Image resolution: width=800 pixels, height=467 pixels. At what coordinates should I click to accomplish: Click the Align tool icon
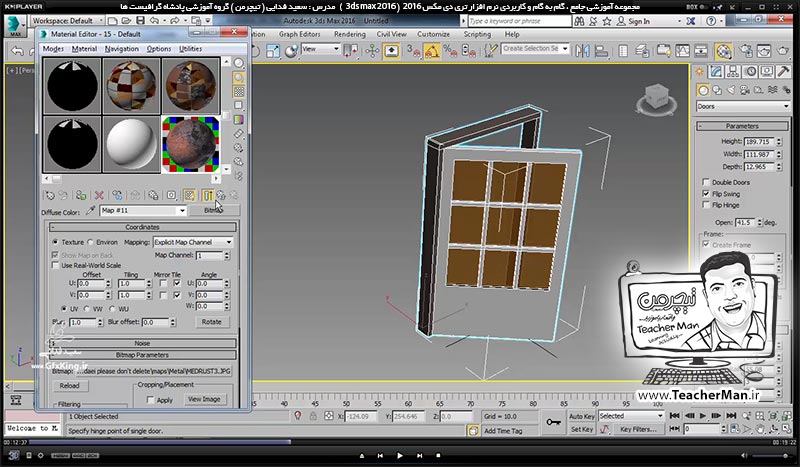pyautogui.click(x=602, y=51)
